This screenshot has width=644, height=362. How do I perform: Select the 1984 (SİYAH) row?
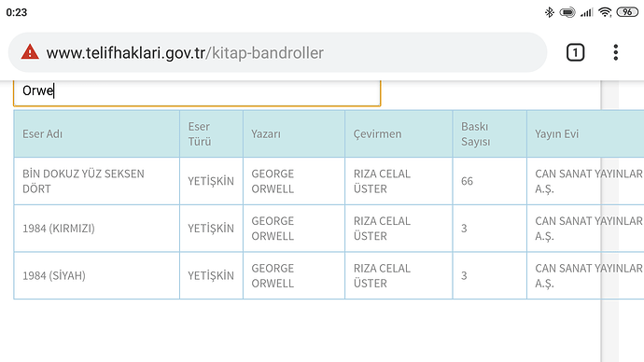(329, 275)
